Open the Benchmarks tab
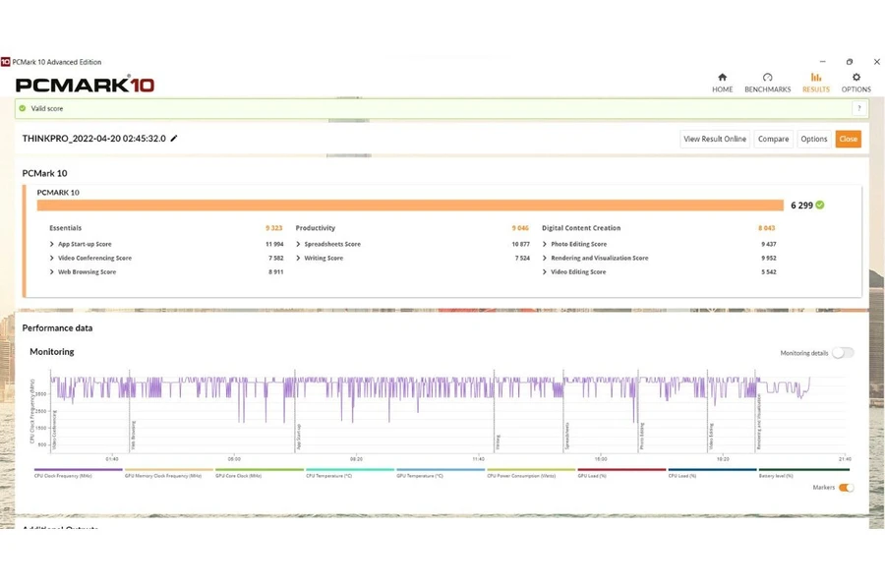 pos(767,83)
